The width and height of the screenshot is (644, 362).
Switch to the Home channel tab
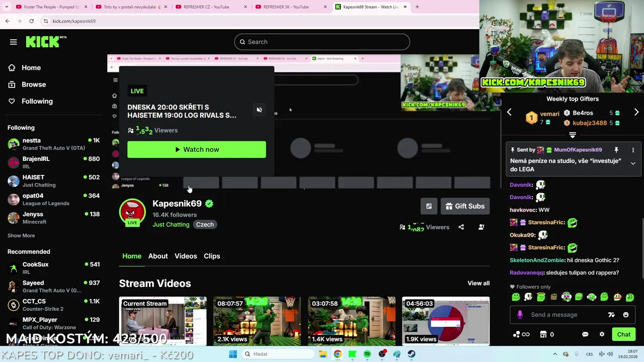pyautogui.click(x=132, y=256)
